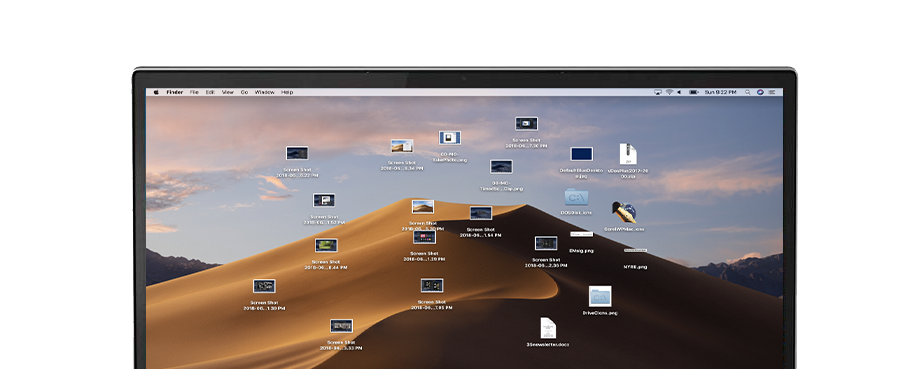The height and width of the screenshot is (369, 910).
Task: Select the Screen Shot 8.44 PM file icon
Action: [326, 245]
